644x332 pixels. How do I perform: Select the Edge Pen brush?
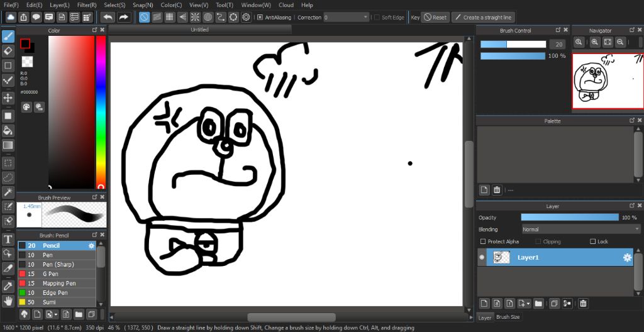pos(57,292)
